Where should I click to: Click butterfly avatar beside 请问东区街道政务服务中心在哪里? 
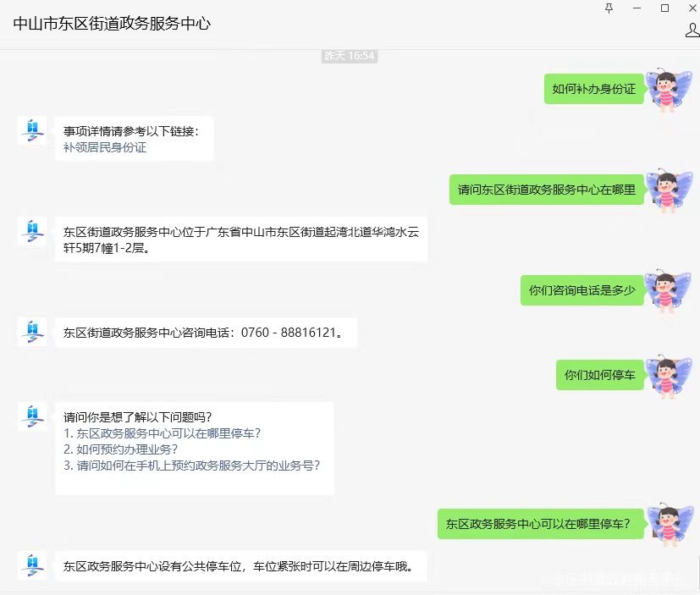pyautogui.click(x=669, y=190)
